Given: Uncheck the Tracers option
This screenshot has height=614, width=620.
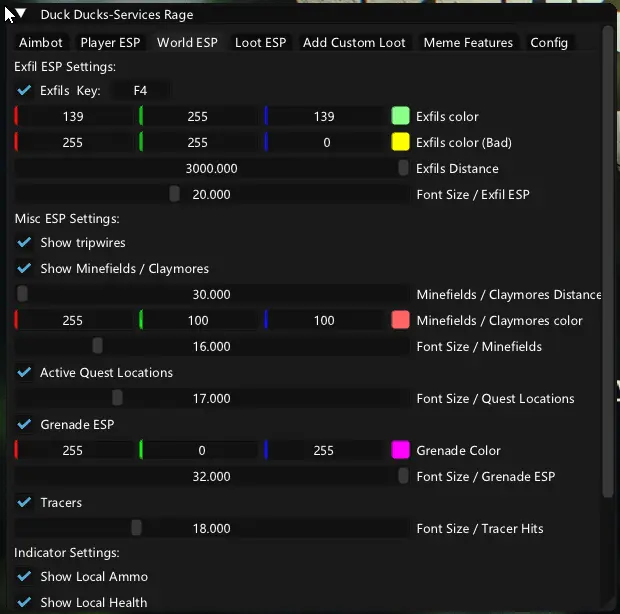Looking at the screenshot, I should pyautogui.click(x=25, y=503).
